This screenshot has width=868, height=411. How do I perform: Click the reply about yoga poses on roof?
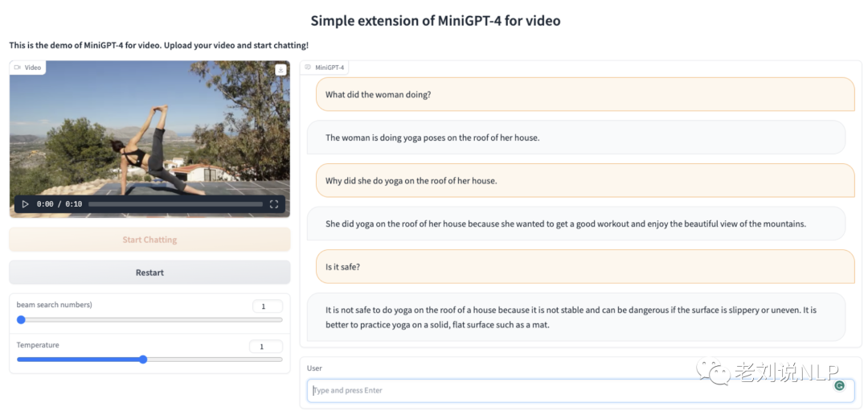(x=576, y=138)
